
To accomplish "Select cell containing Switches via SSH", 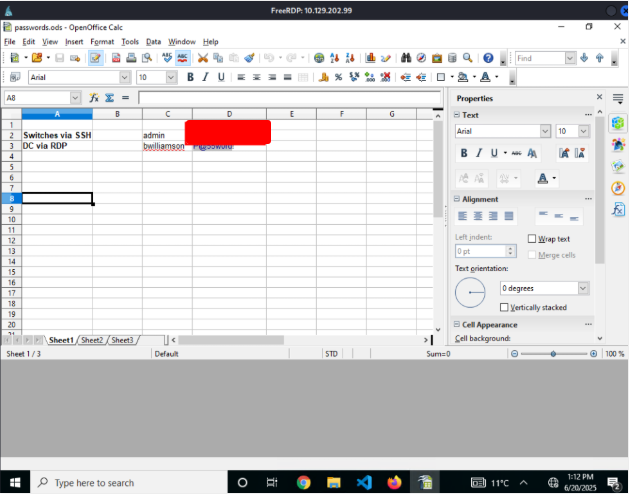I will point(57,135).
